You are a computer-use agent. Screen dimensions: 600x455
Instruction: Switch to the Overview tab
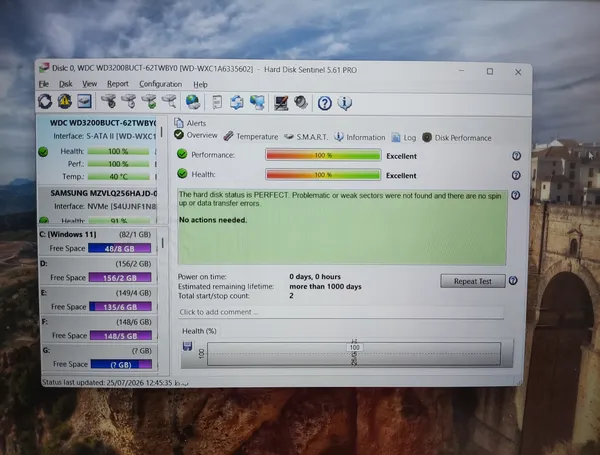point(196,135)
